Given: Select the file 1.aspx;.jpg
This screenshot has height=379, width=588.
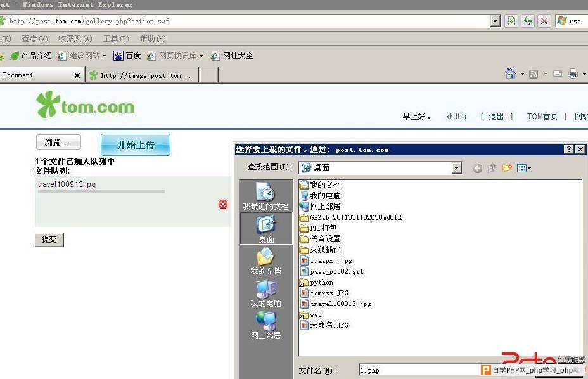Looking at the screenshot, I should 326,260.
